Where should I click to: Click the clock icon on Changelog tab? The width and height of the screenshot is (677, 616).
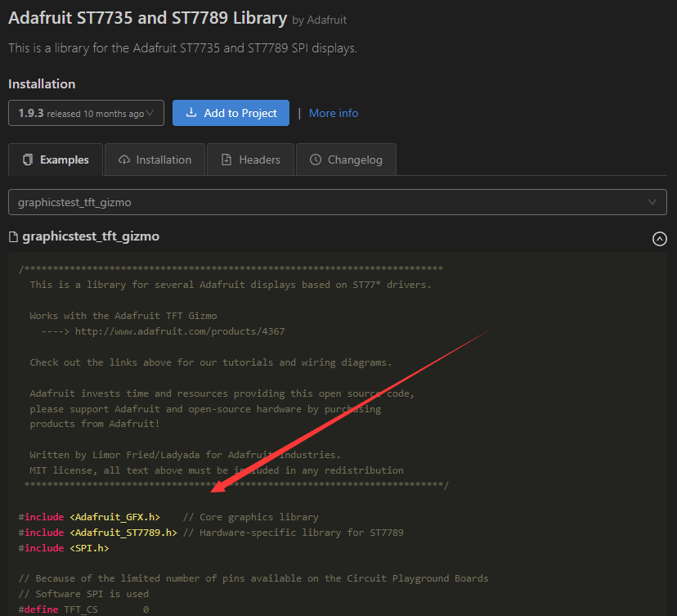[316, 160]
